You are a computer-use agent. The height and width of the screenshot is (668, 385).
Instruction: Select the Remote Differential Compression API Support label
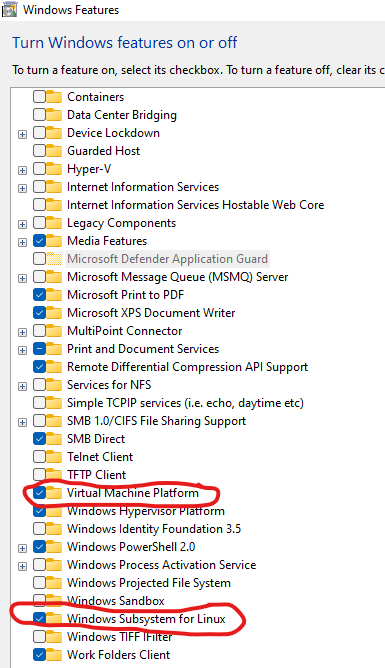187,367
